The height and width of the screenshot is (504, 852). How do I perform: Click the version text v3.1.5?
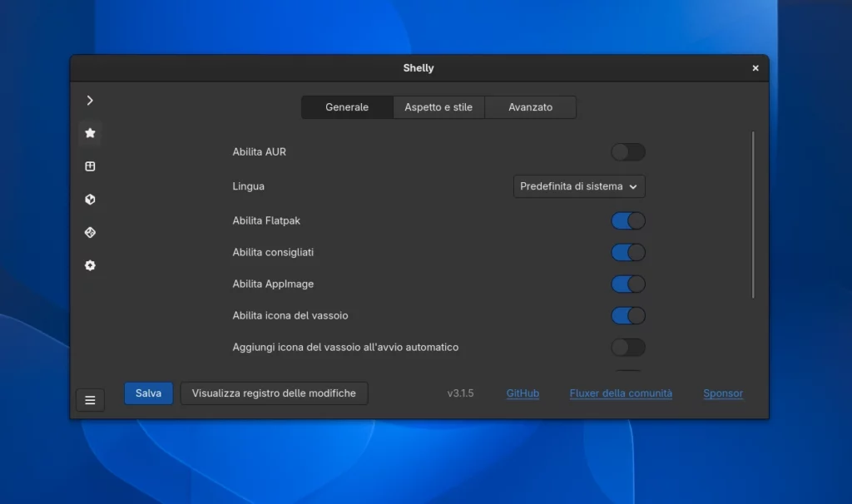(x=460, y=393)
